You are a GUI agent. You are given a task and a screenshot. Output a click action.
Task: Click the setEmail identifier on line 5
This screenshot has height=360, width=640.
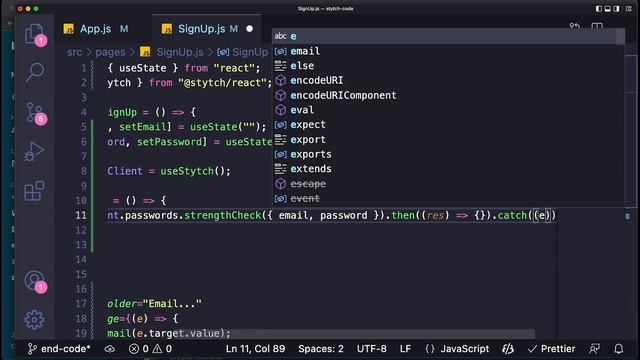click(x=142, y=127)
